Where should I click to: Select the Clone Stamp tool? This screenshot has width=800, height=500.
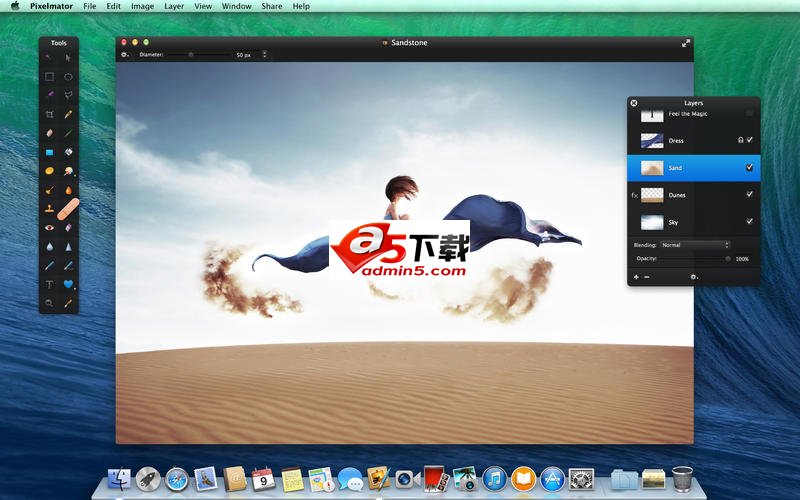point(49,209)
